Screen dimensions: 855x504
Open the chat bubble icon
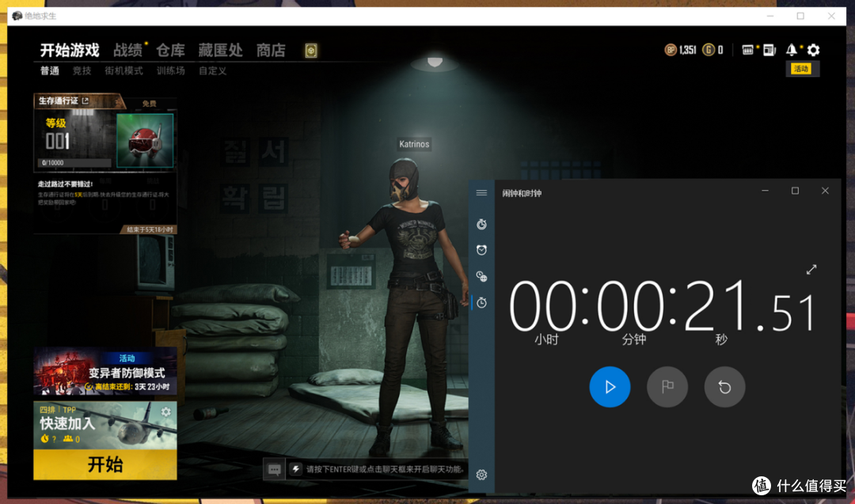pos(274,469)
